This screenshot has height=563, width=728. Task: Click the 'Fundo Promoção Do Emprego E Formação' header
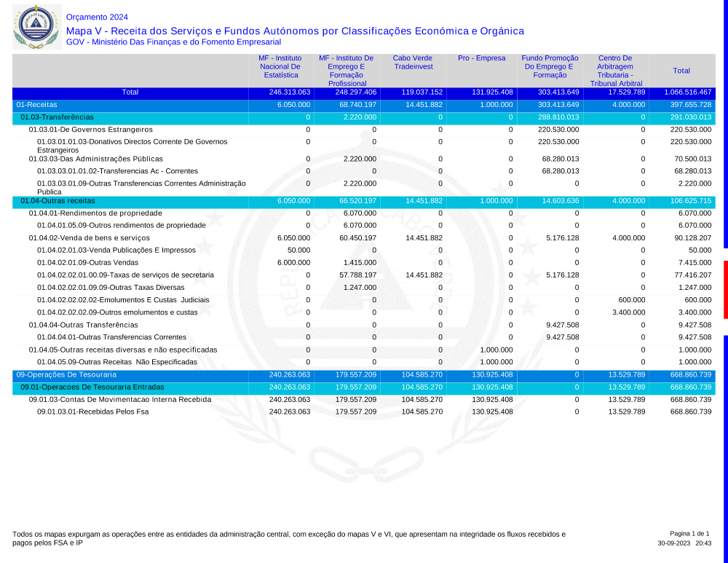(x=550, y=66)
